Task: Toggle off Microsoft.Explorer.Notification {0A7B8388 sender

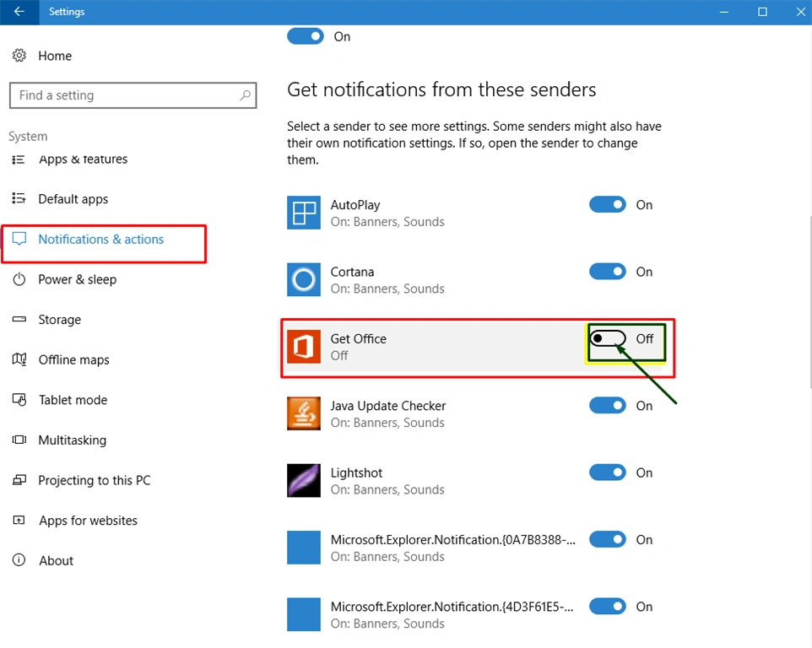Action: coord(608,539)
